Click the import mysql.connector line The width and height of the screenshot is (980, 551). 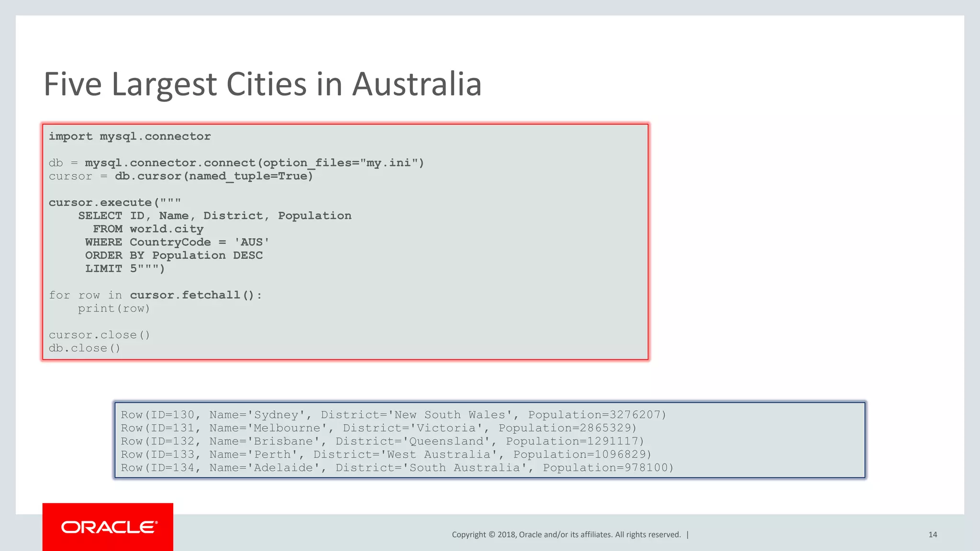tap(130, 136)
